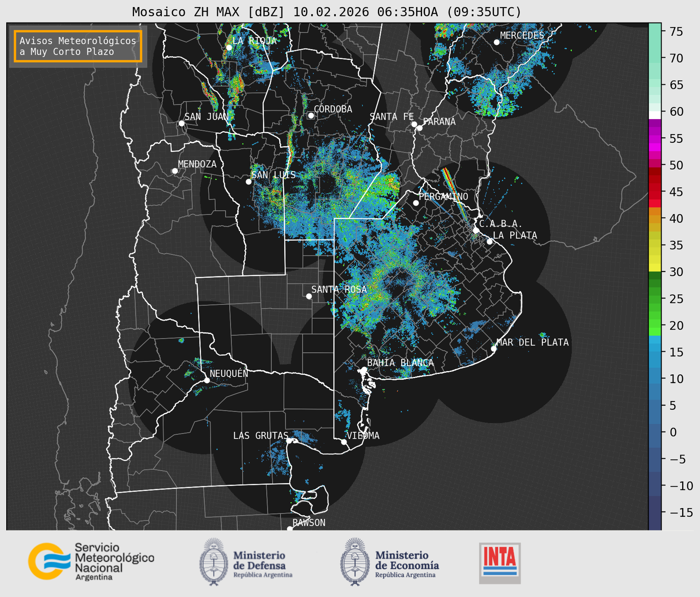This screenshot has height=597, width=700.
Task: Click the magenta 55 dBZ color band
Action: (x=654, y=139)
